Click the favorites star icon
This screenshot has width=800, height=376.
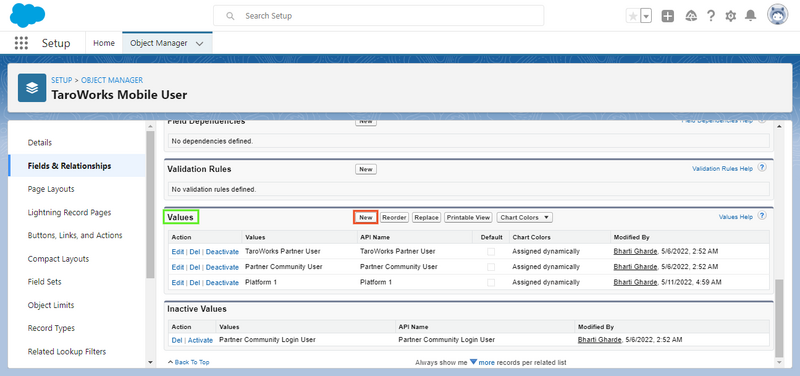point(633,16)
